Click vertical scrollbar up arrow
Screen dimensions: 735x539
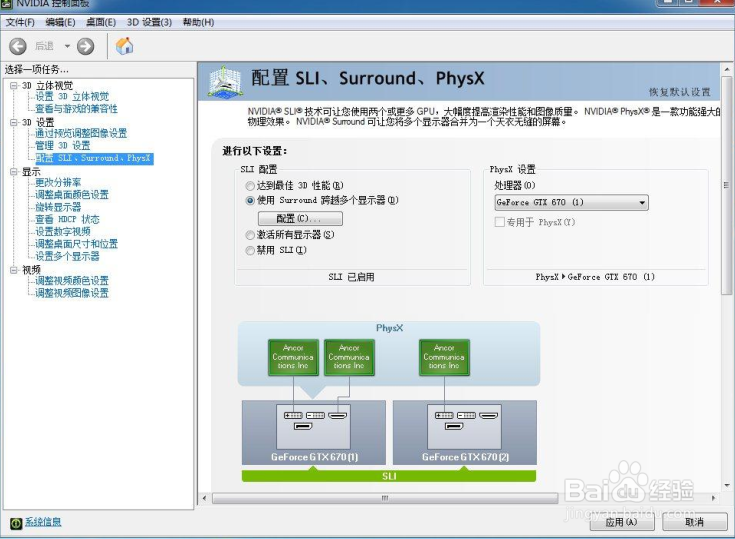tap(727, 69)
